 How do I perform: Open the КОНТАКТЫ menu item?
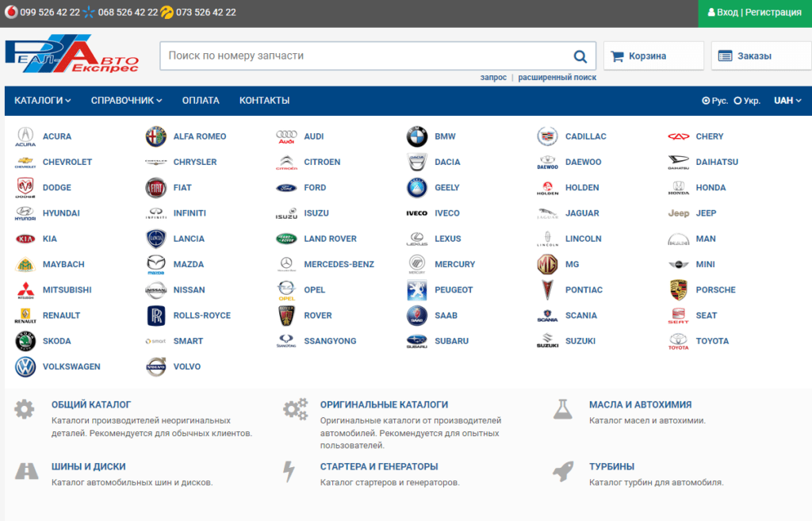264,101
